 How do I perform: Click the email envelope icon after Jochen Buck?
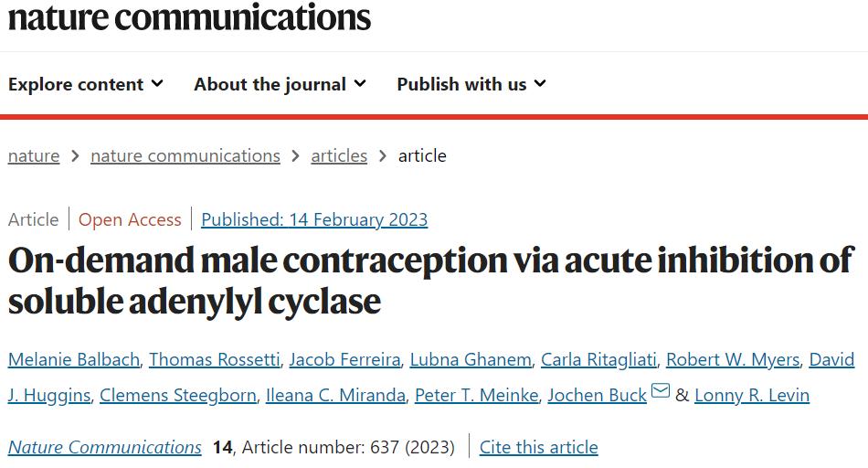click(x=661, y=390)
